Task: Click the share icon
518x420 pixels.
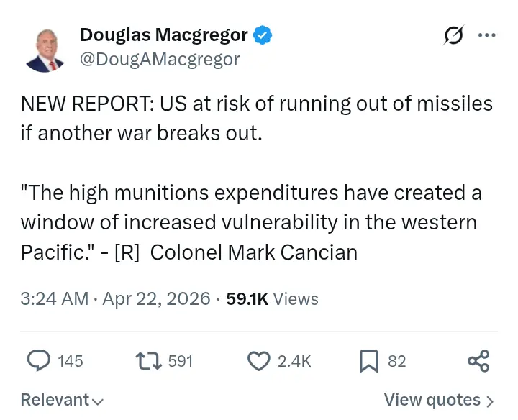Action: (x=478, y=361)
